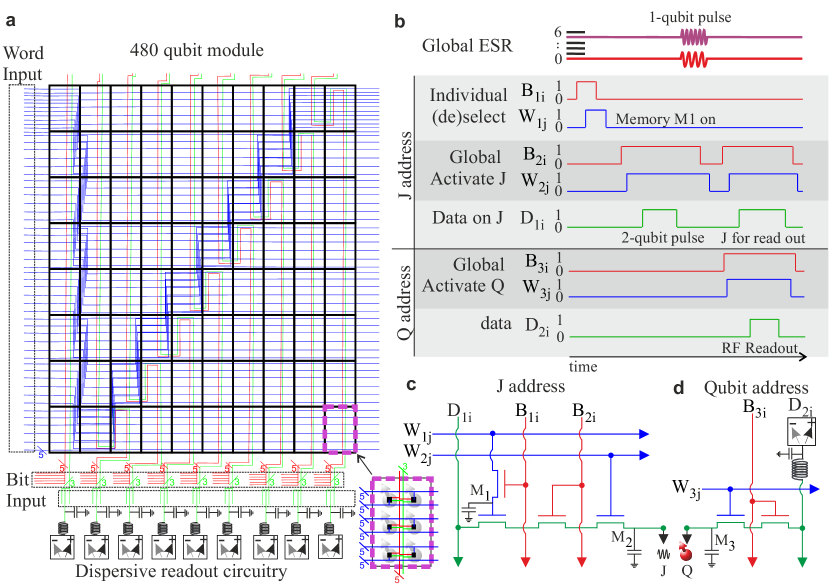The width and height of the screenshot is (831, 584).
Task: Select the B3i label in the Qubit address circuit
Action: pyautogui.click(x=755, y=409)
